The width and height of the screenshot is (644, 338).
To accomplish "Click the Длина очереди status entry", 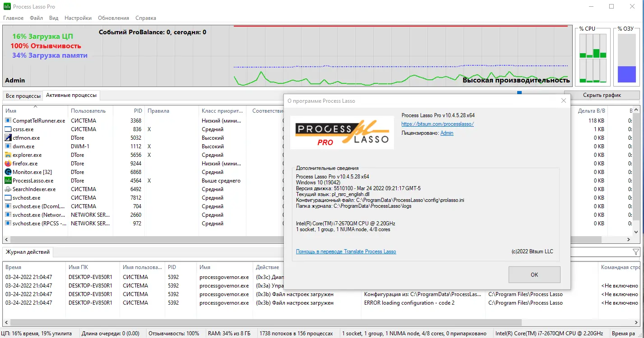I will point(111,333).
